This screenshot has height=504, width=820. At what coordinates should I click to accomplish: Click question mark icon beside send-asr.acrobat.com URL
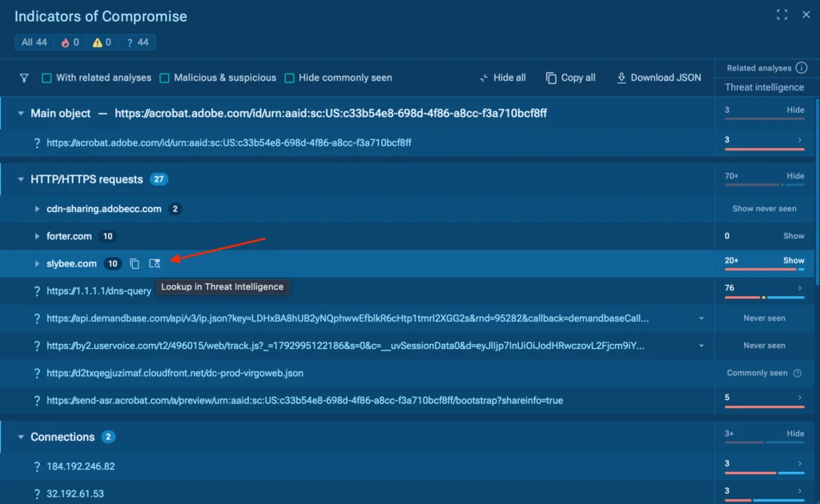tap(37, 401)
